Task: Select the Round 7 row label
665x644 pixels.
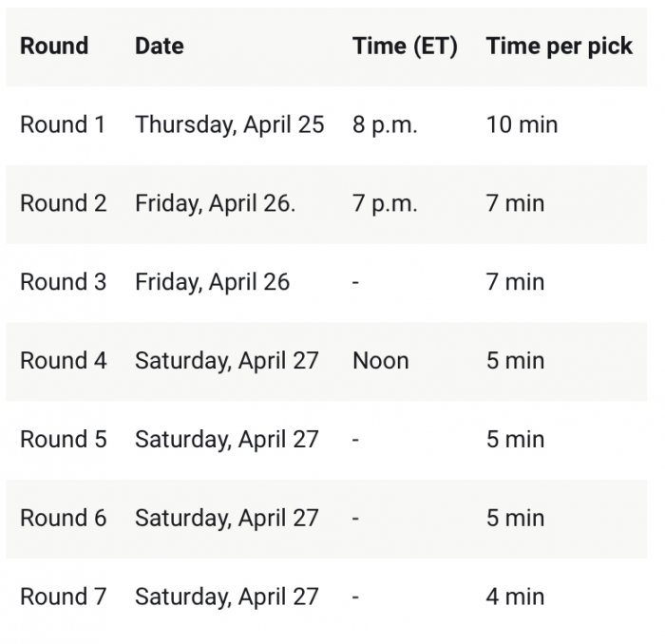Action: point(64,597)
